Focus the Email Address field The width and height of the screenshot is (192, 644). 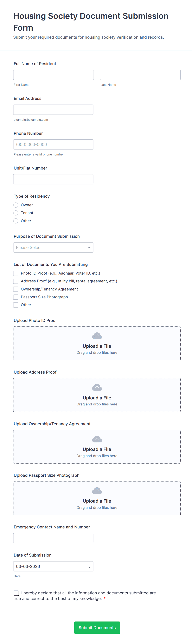[53, 110]
